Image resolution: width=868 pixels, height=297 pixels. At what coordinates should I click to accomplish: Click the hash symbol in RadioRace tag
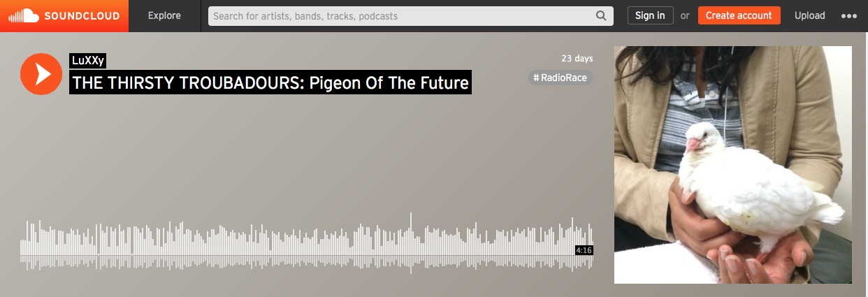click(536, 78)
